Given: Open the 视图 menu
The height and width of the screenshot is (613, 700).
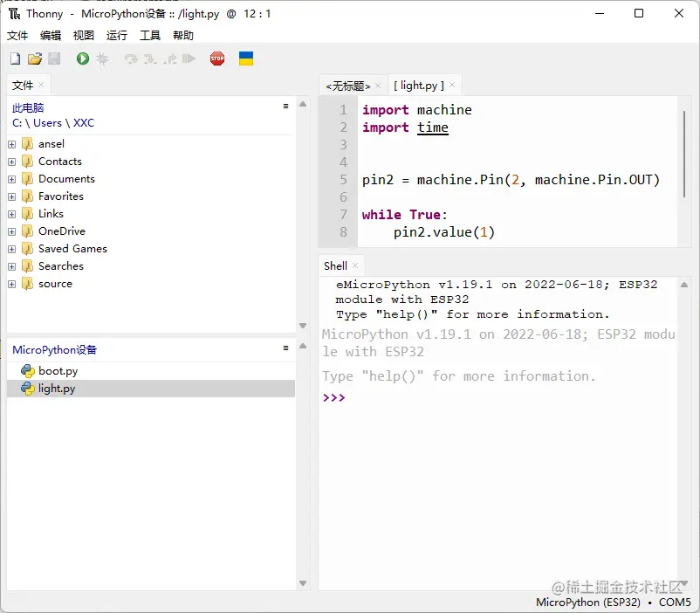Looking at the screenshot, I should coord(84,35).
